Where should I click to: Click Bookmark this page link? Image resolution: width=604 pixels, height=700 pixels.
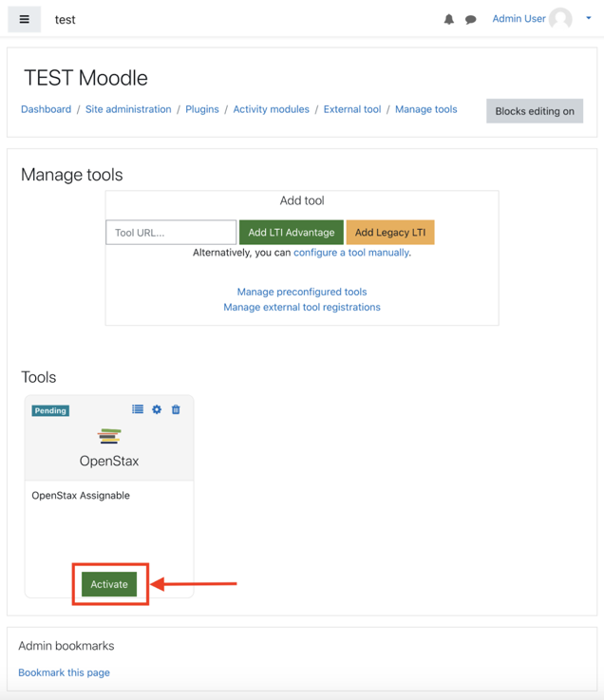pos(64,672)
